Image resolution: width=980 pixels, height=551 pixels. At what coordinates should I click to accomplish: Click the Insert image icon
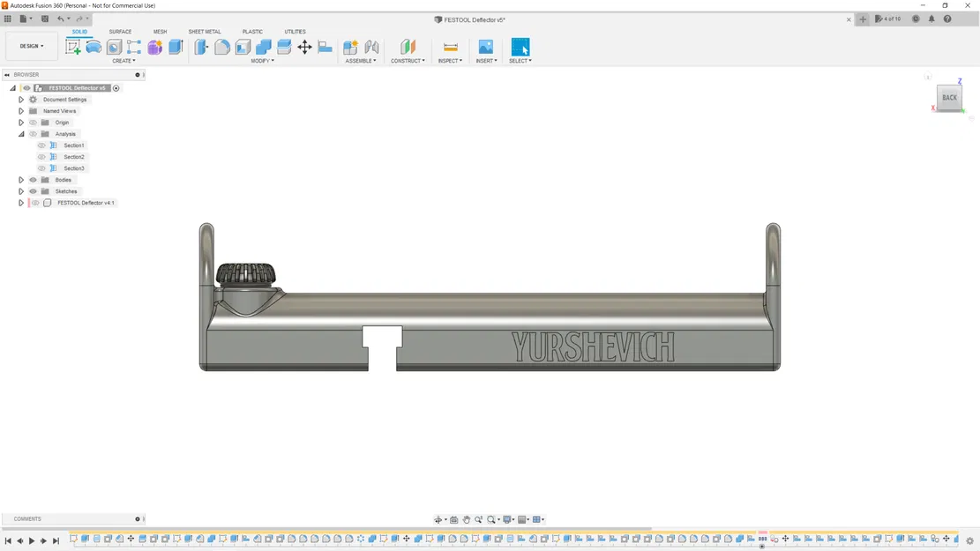[486, 47]
